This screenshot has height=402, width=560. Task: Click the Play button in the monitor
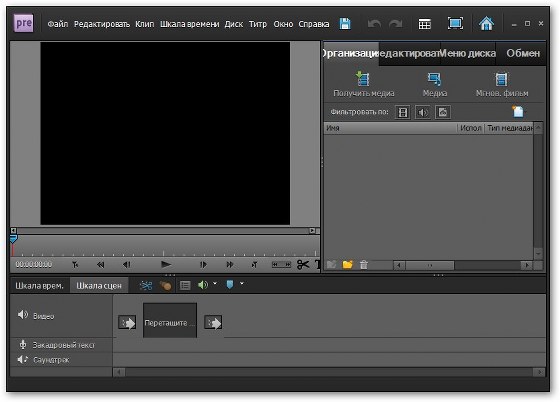pos(166,265)
